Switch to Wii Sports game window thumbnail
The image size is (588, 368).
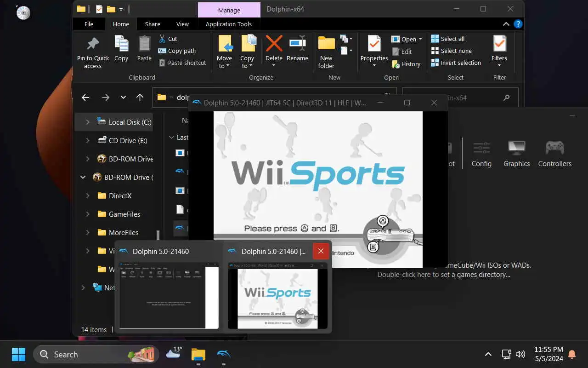coord(277,295)
